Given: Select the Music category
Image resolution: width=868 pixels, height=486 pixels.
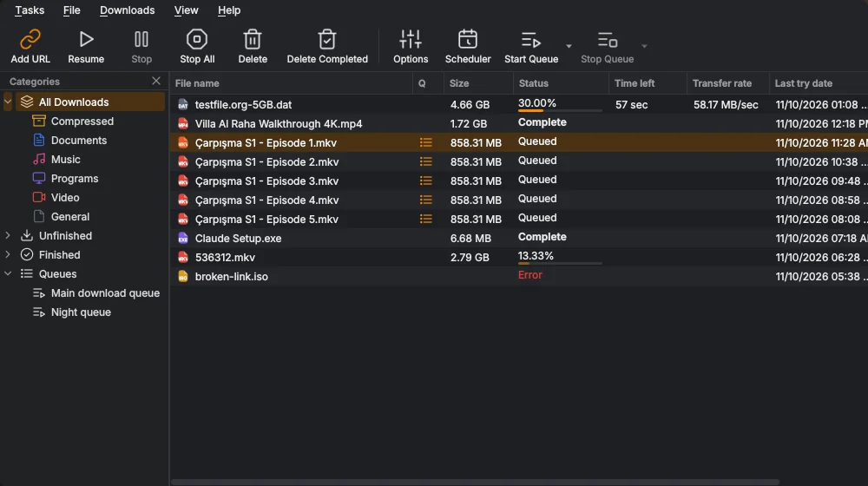Looking at the screenshot, I should (x=65, y=160).
